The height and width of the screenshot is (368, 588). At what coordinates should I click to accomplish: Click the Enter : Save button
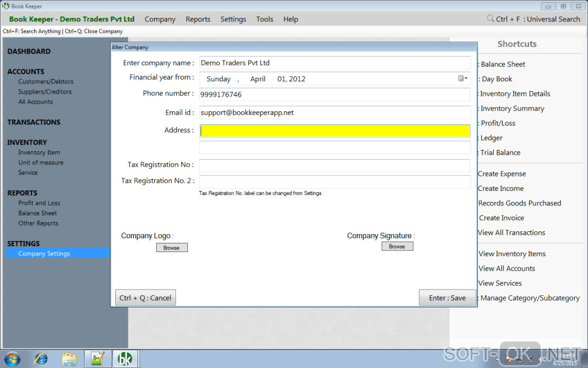(x=447, y=298)
